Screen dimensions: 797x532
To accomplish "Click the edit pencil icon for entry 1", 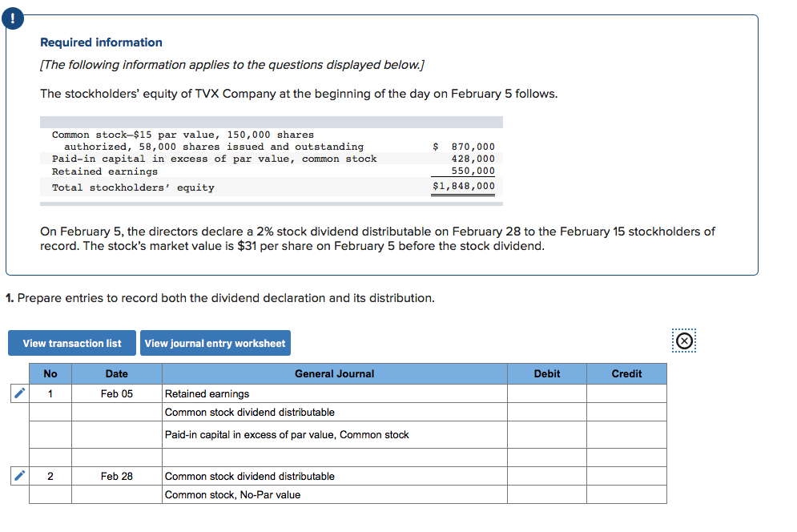I will (18, 393).
